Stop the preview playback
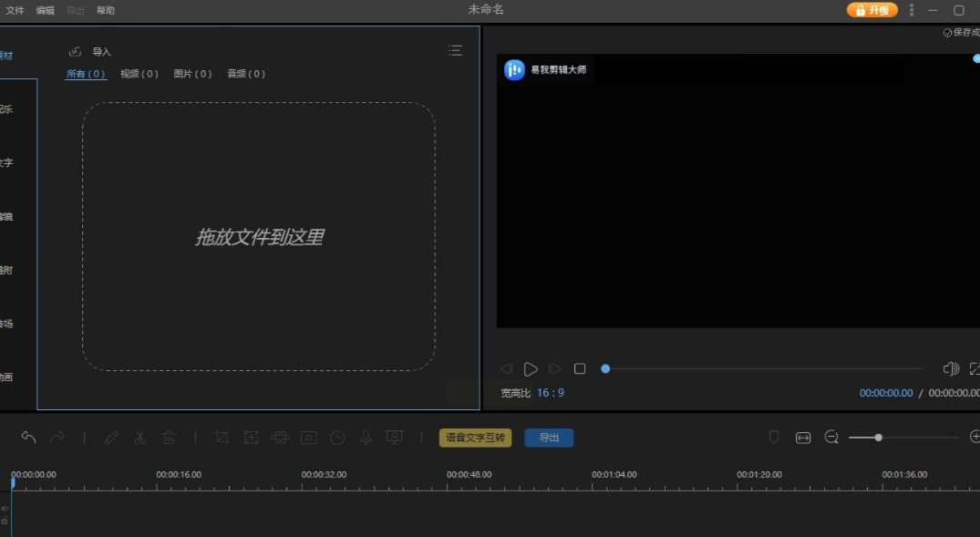 coord(580,369)
